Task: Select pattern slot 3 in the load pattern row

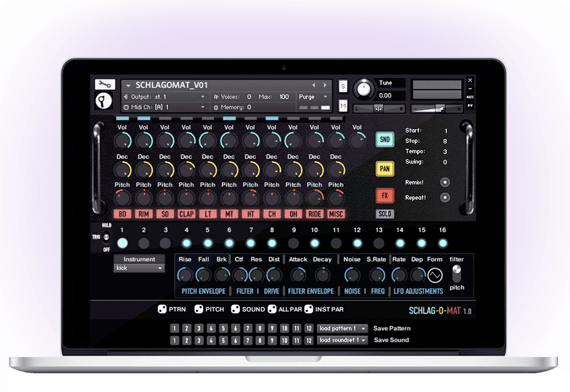Action: click(198, 328)
